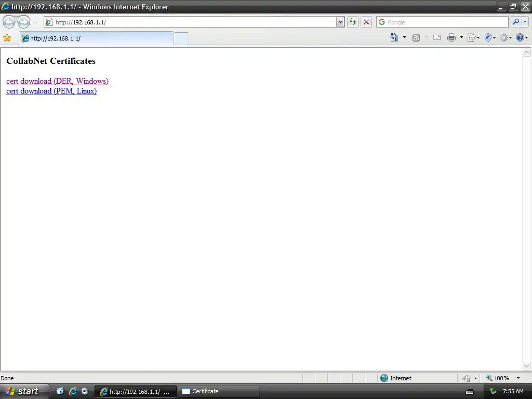Click the address bar URL field
Viewport: 532px width, 399px height.
(x=190, y=22)
